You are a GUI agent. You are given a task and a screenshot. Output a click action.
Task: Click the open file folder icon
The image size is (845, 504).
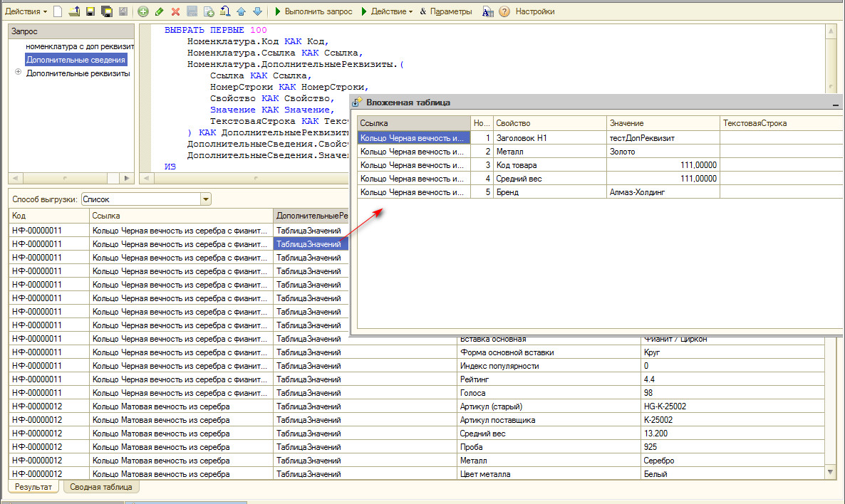pos(74,11)
